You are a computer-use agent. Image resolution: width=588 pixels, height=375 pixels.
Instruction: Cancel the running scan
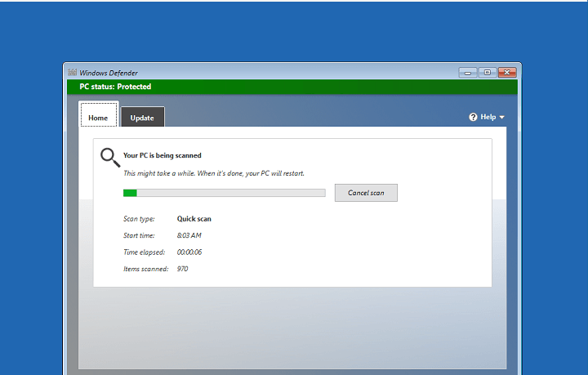[366, 193]
